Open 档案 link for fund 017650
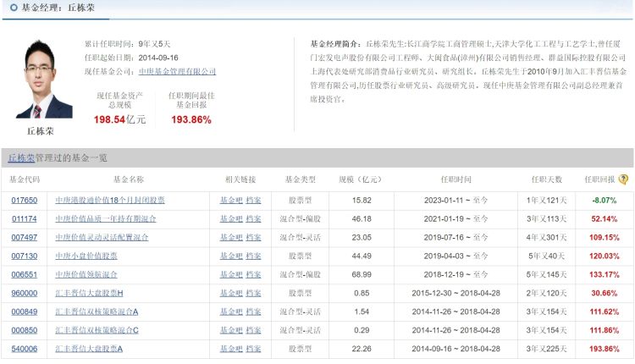Screen dimensions: 635x364 click(x=253, y=201)
